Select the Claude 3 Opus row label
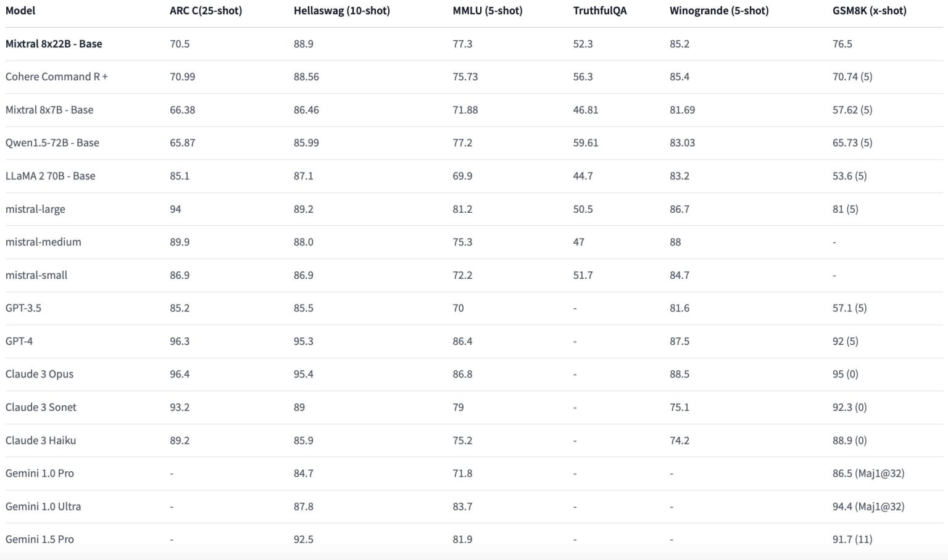This screenshot has width=948, height=560. [39, 374]
